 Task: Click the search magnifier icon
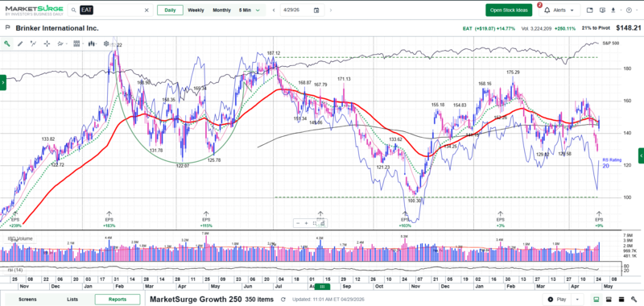[x=73, y=10]
